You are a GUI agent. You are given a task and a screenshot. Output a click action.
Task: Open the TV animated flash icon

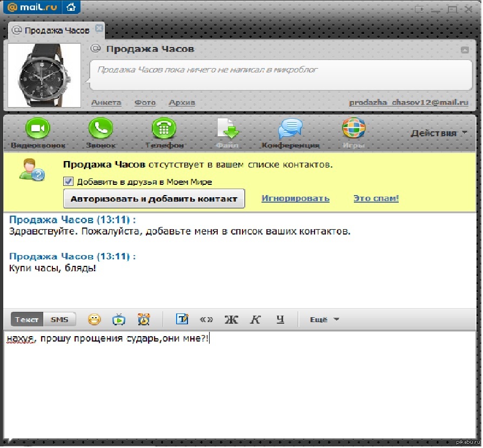(x=119, y=319)
